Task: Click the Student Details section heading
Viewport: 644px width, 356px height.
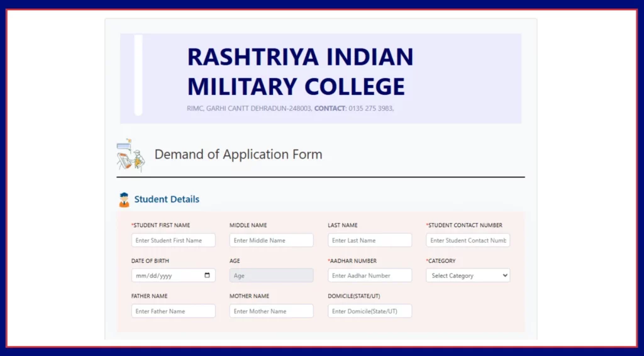Action: (x=167, y=199)
